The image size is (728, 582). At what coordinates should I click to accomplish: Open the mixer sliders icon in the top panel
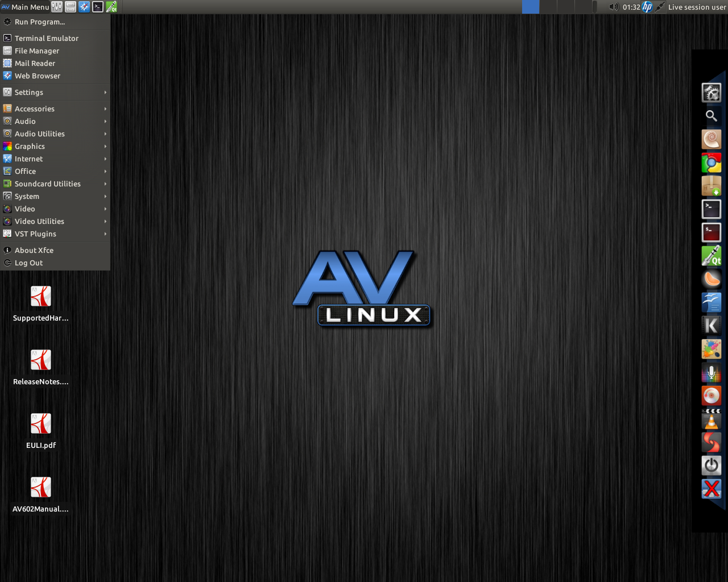[57, 7]
